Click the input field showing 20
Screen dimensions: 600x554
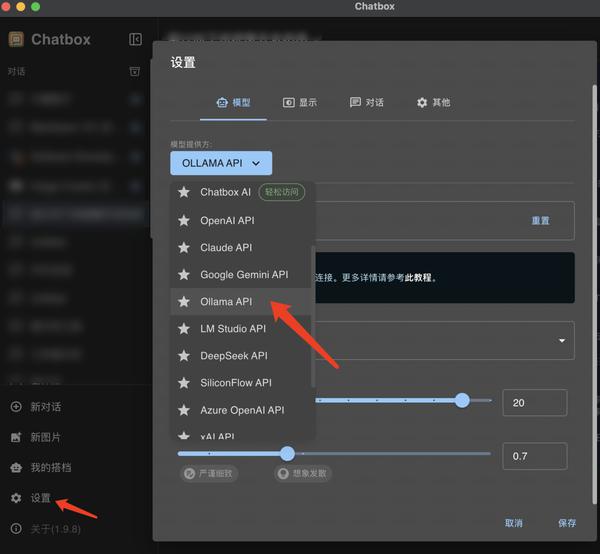click(x=534, y=403)
